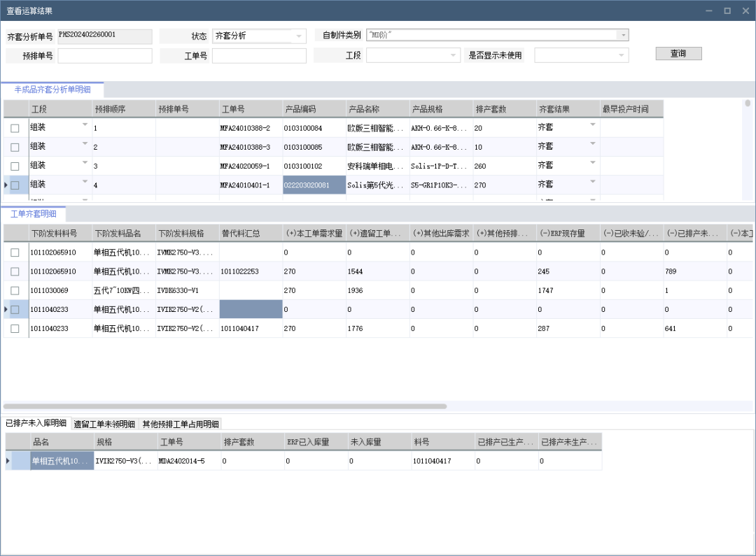Open 齐套结果 dropdown arrow in first row
Image resolution: width=756 pixels, height=556 pixels.
592,125
